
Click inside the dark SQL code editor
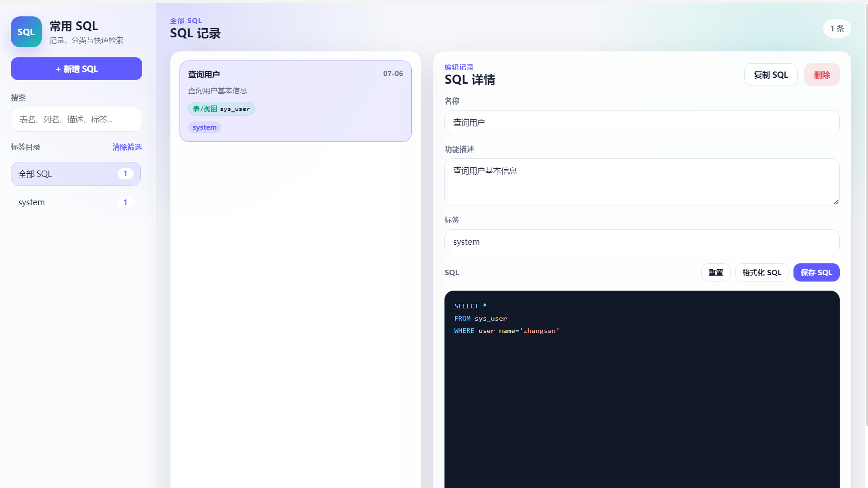pyautogui.click(x=642, y=391)
